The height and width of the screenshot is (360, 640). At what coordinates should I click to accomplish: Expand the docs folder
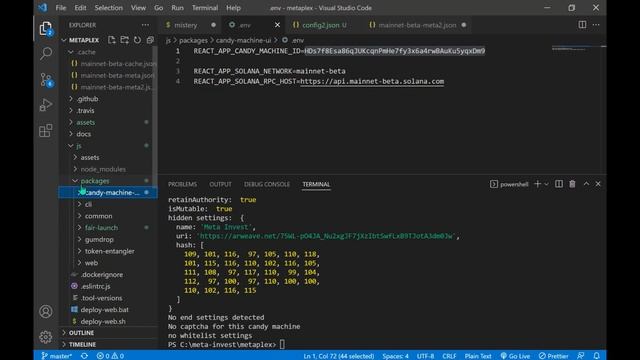pyautogui.click(x=83, y=134)
